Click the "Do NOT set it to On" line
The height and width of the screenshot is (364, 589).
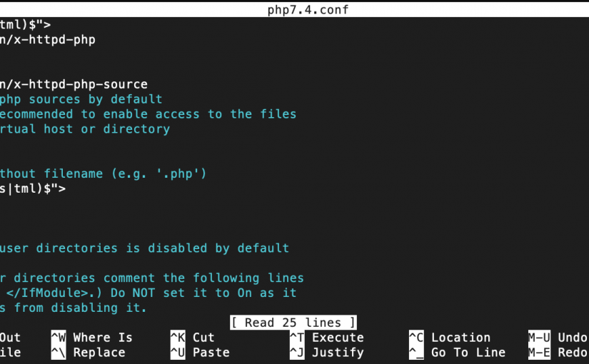148,293
